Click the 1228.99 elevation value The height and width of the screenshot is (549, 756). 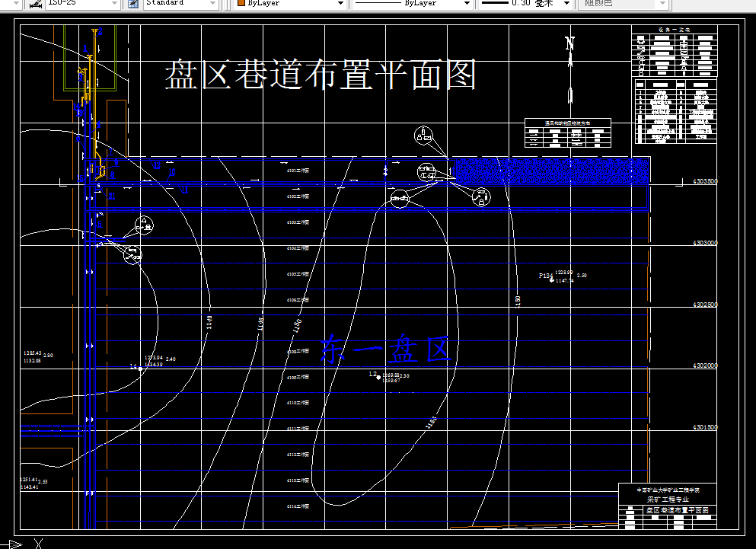point(563,273)
